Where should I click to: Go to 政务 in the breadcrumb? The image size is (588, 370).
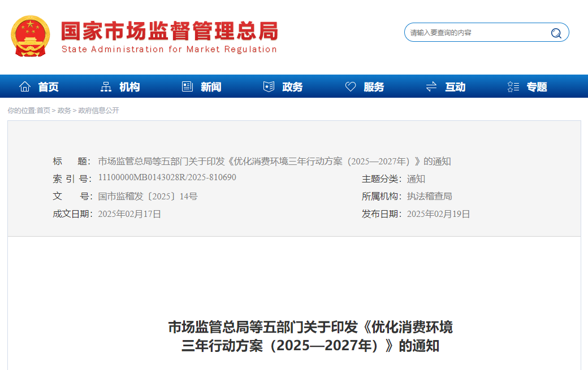pyautogui.click(x=64, y=111)
